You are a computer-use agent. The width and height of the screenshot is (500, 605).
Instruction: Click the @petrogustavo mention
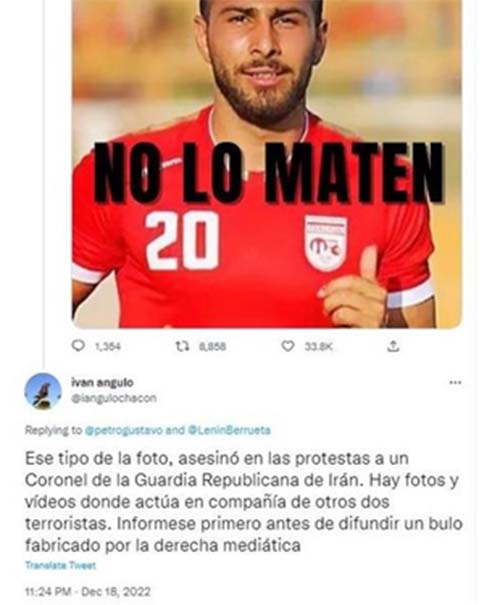123,430
